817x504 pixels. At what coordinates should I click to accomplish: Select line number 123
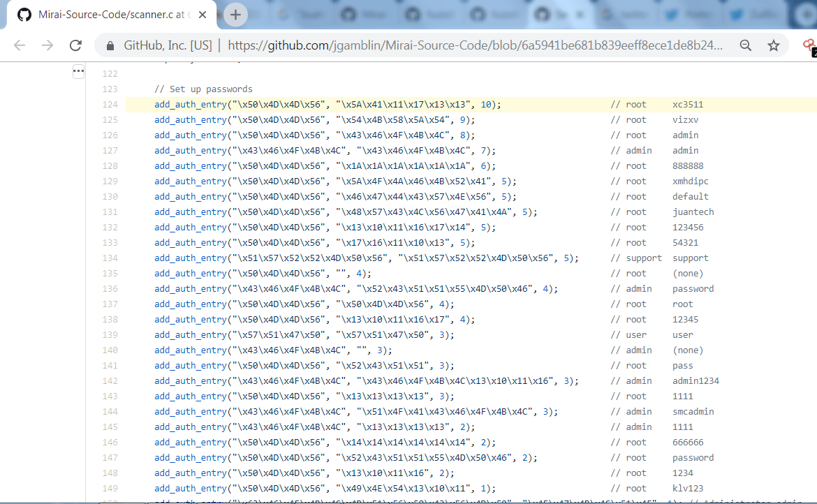110,89
